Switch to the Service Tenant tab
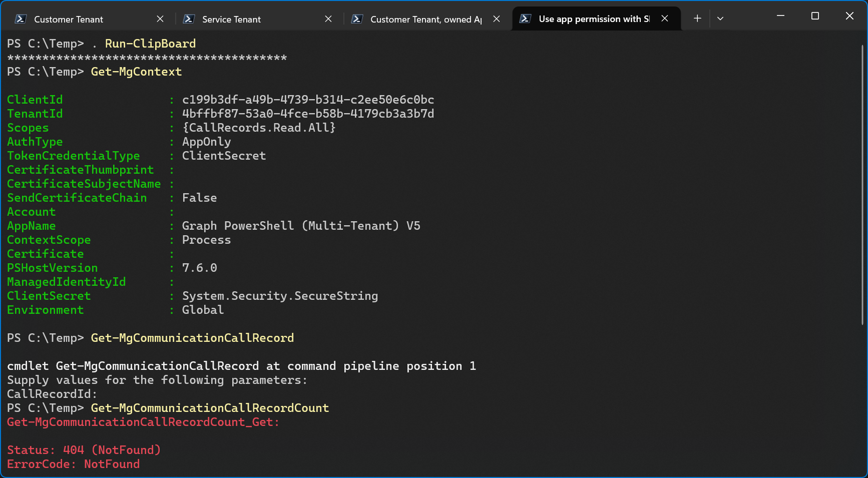This screenshot has height=478, width=868. tap(231, 19)
